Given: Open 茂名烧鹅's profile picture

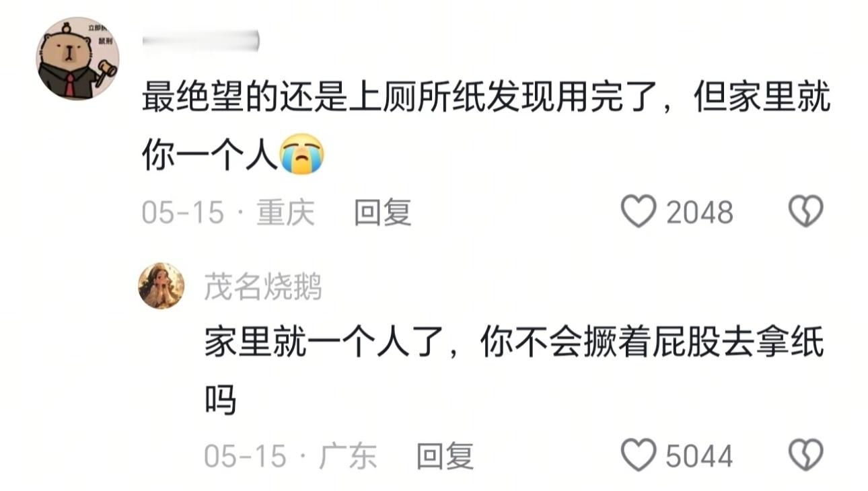Looking at the screenshot, I should click(161, 286).
